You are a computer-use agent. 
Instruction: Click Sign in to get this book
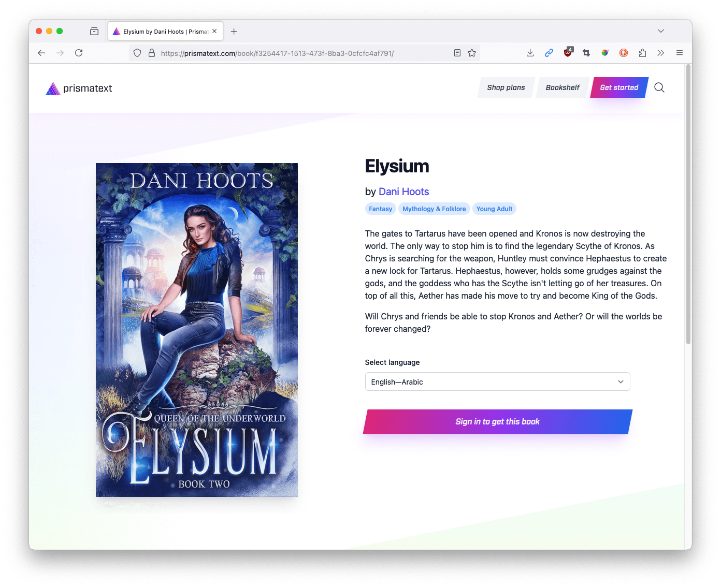coord(497,421)
